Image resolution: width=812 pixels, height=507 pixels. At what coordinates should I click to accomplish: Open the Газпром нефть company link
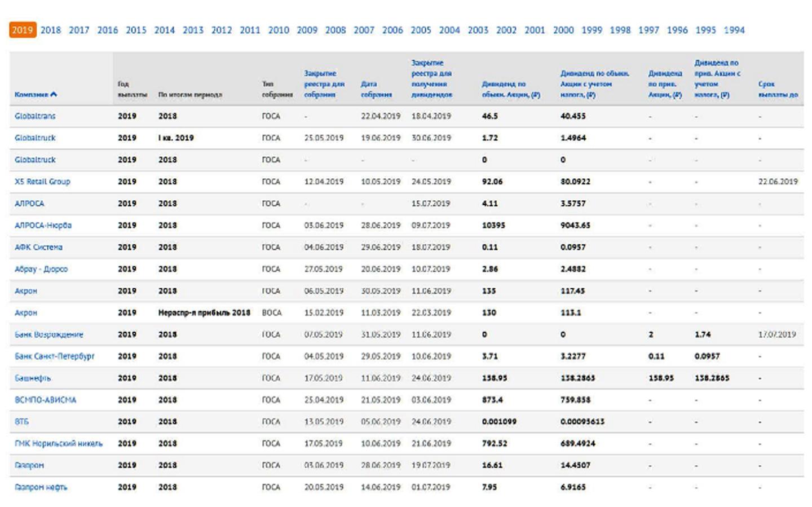(41, 487)
